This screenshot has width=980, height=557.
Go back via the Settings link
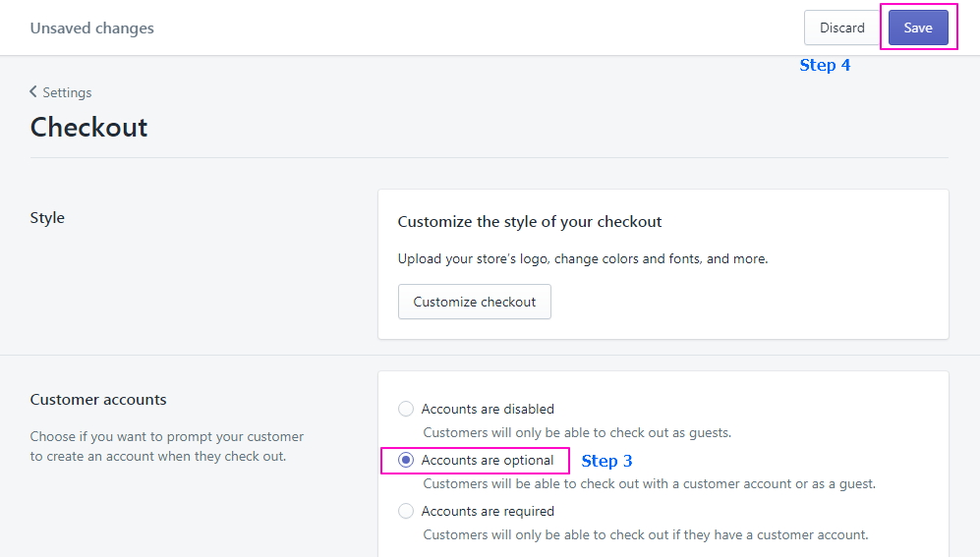point(67,92)
